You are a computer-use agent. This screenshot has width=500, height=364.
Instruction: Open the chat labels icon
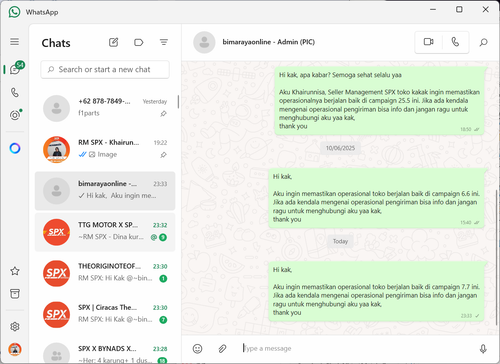pyautogui.click(x=138, y=42)
